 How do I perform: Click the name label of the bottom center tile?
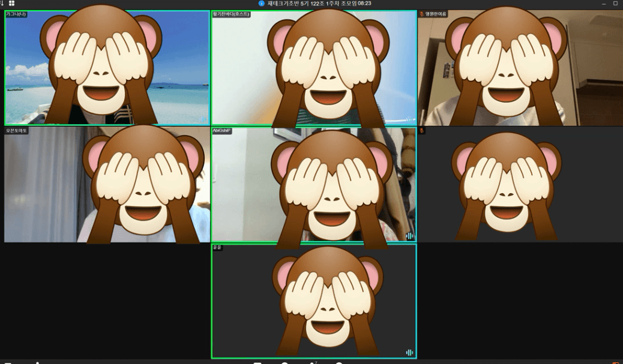tap(217, 247)
